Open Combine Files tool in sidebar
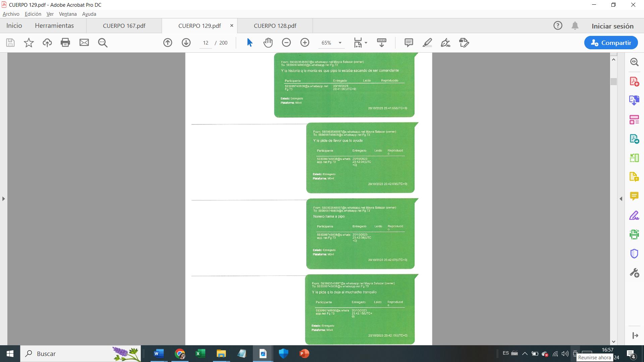The height and width of the screenshot is (362, 644). 634,100
